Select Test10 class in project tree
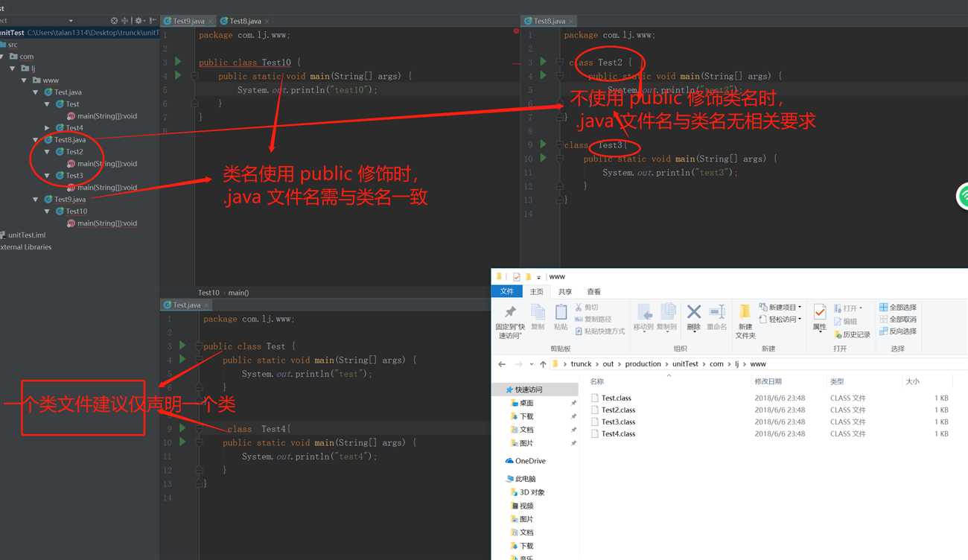This screenshot has width=968, height=560. click(71, 211)
